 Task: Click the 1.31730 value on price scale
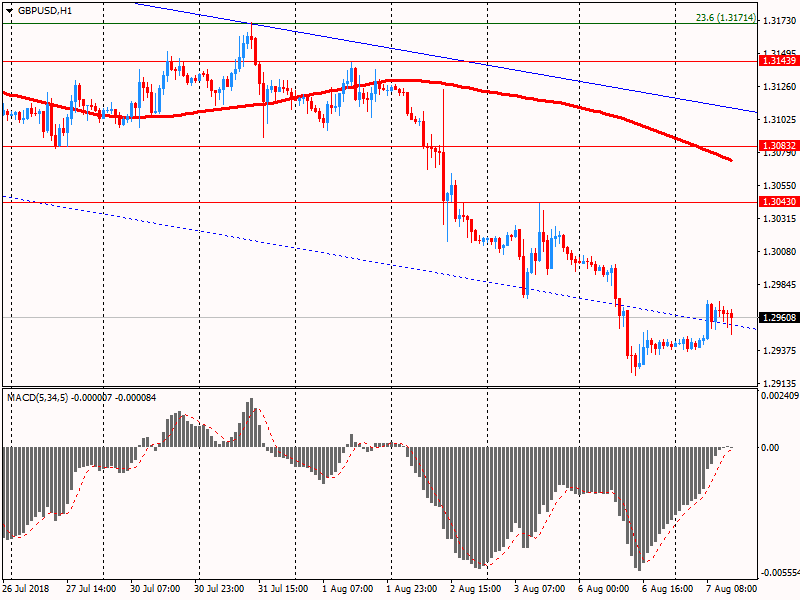[778, 21]
